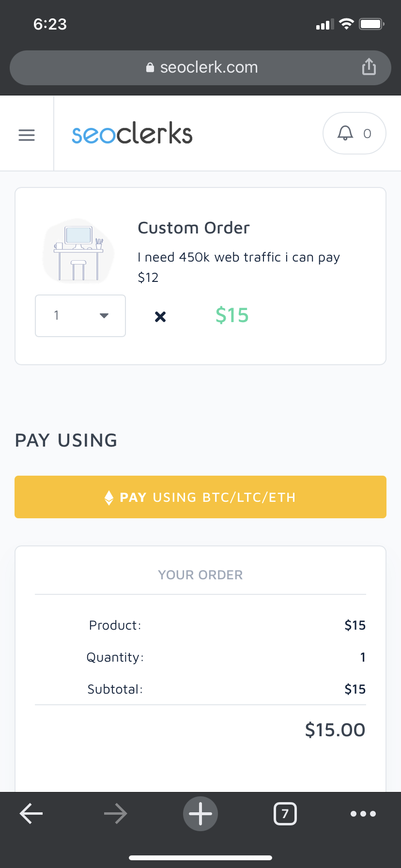Pay using BTC/LTC/ETH button
Image resolution: width=401 pixels, height=868 pixels.
point(200,497)
